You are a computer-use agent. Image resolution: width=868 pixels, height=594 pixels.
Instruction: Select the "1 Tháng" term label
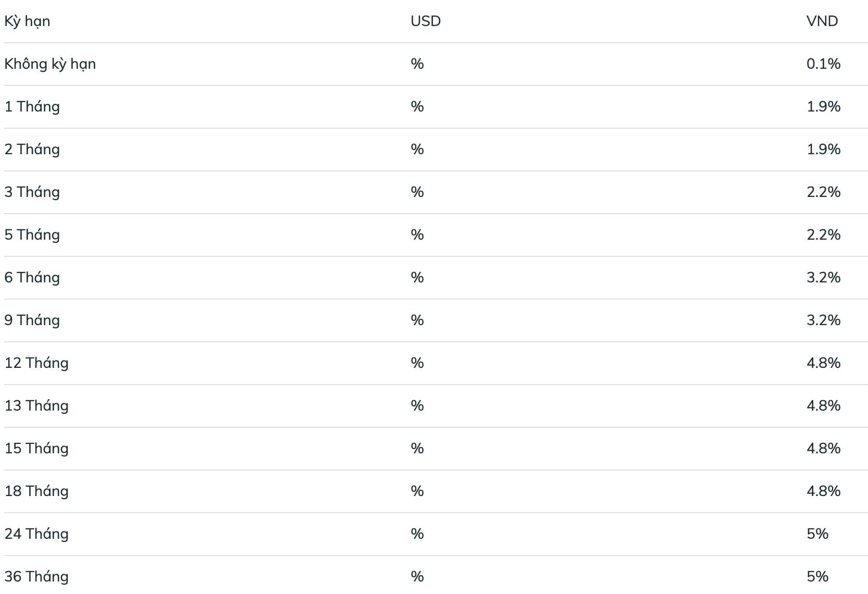point(32,107)
